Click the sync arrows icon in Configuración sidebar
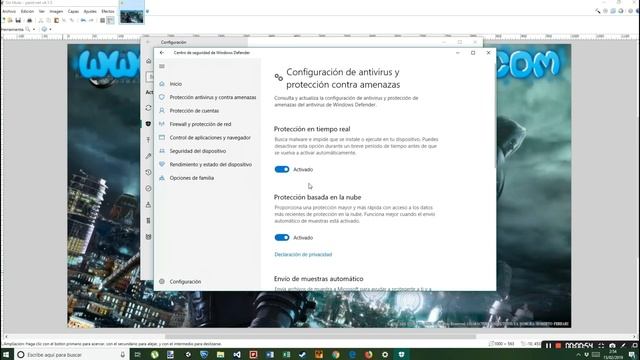640x360 pixels. point(149,108)
